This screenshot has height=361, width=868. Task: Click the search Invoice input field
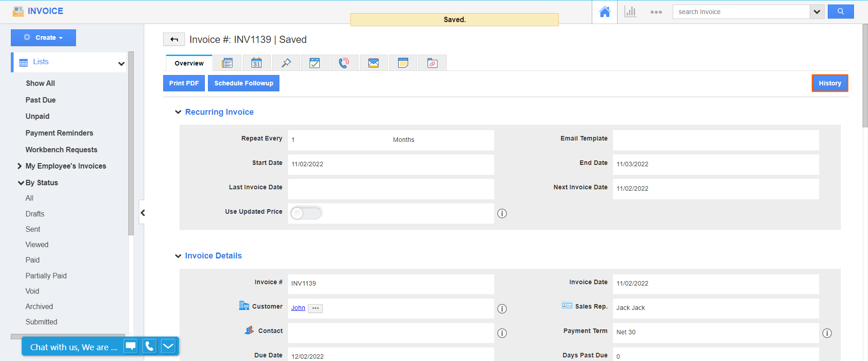tap(741, 12)
